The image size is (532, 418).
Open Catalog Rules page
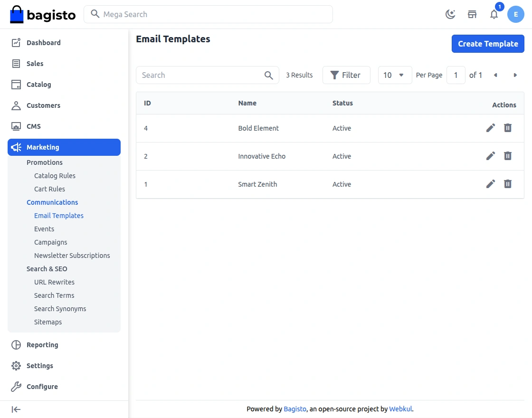[x=55, y=176]
